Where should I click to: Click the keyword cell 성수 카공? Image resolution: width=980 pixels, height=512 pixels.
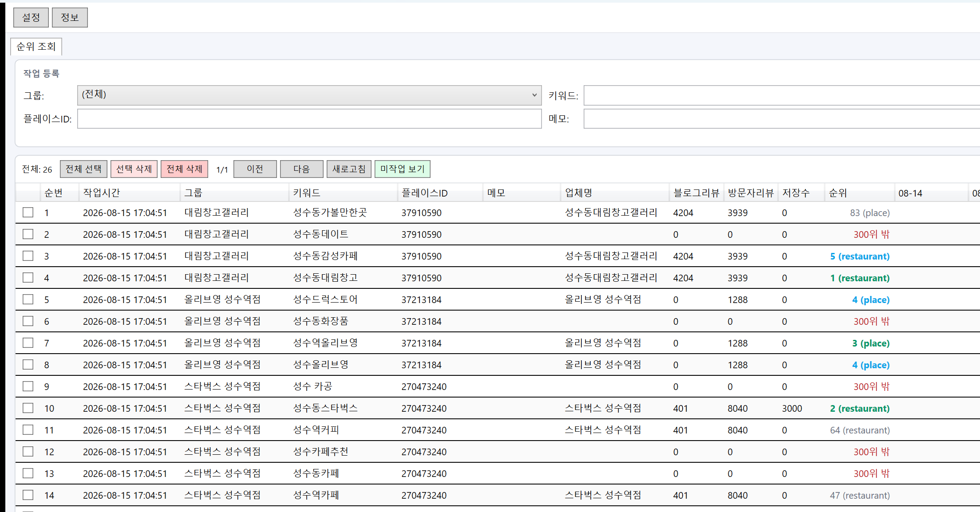[312, 386]
